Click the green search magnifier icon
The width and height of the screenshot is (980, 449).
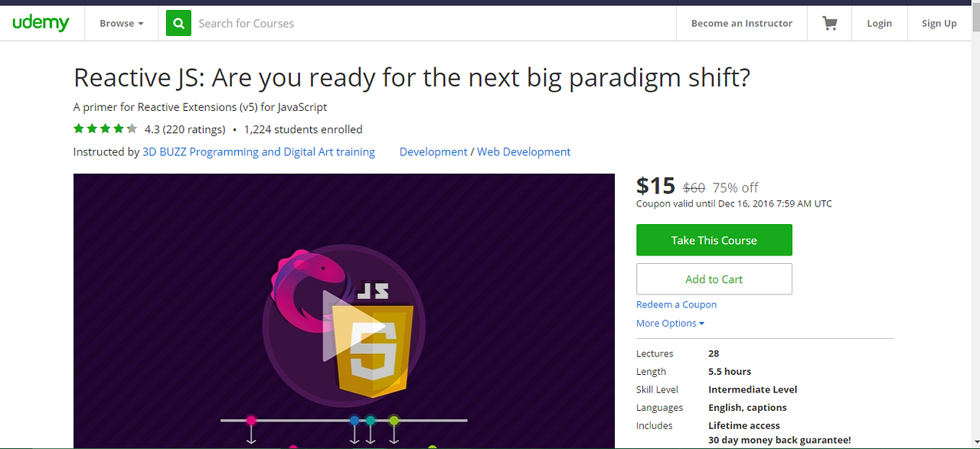tap(178, 23)
